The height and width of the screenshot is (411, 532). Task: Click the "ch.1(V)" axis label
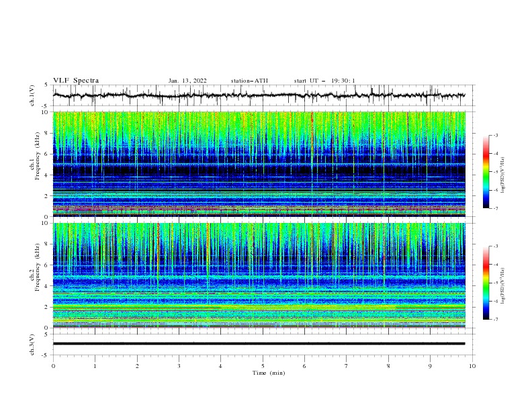(x=32, y=95)
